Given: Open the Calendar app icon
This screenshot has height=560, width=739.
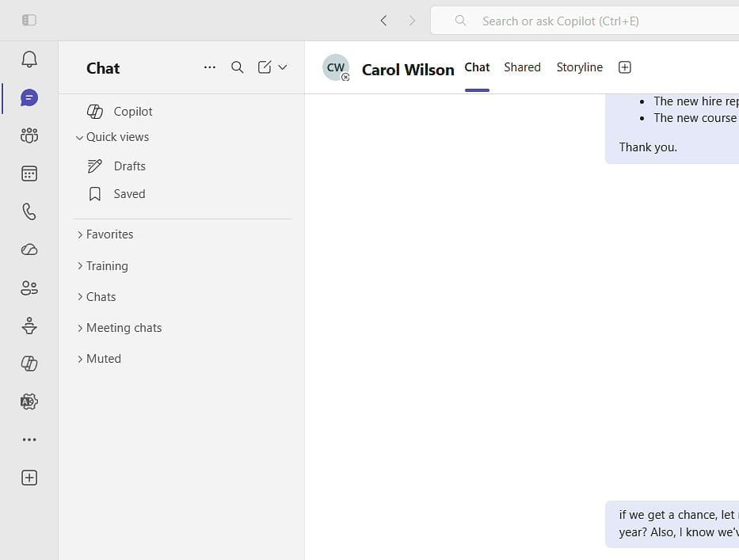Looking at the screenshot, I should [29, 173].
